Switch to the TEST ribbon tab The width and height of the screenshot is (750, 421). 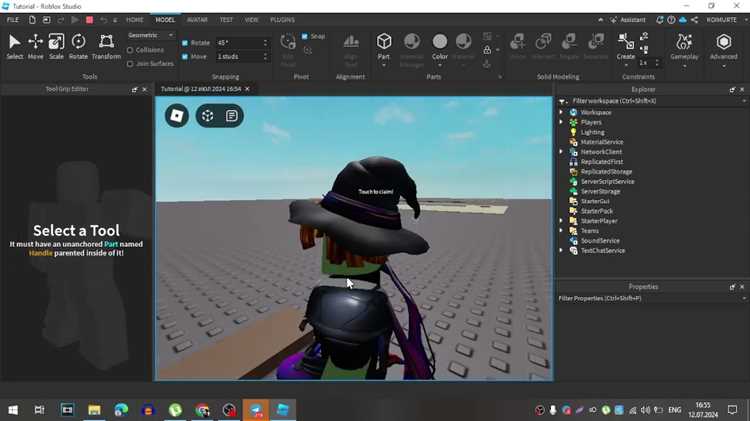226,20
